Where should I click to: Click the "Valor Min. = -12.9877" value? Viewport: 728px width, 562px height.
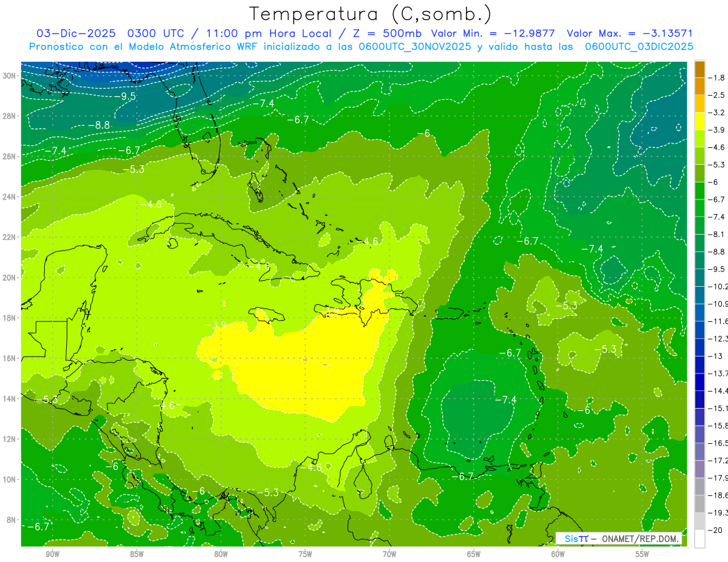tap(494, 33)
